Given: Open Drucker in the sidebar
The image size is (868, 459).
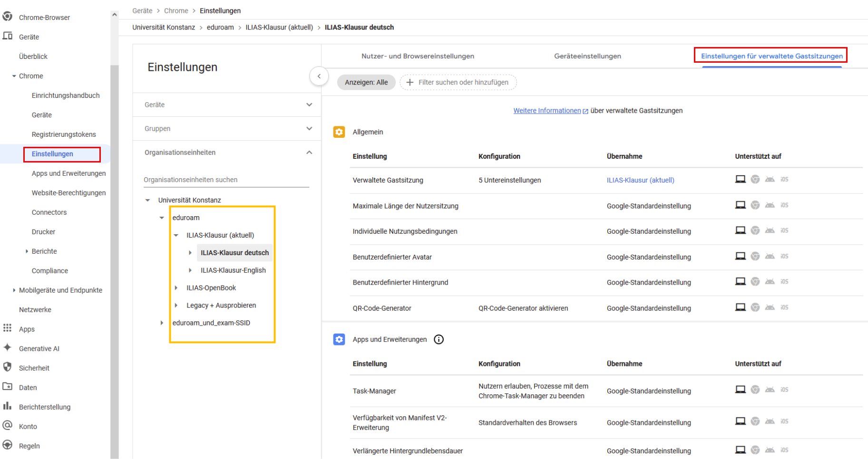Looking at the screenshot, I should 43,232.
